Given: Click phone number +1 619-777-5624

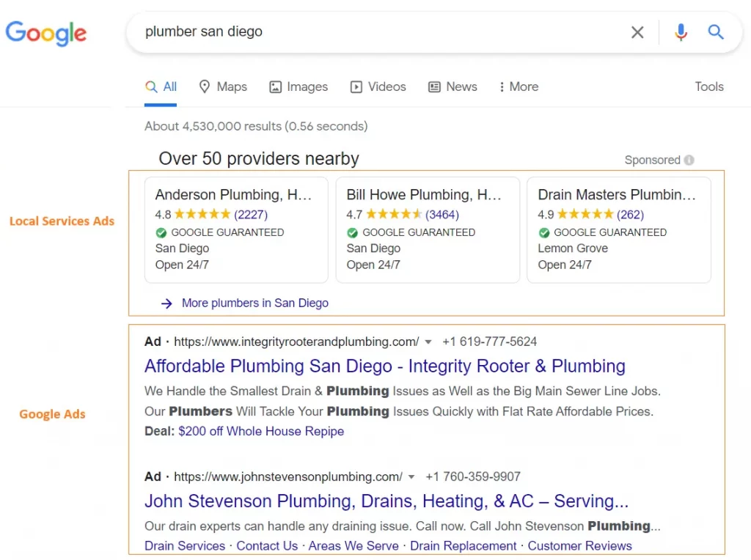Looking at the screenshot, I should pos(489,342).
